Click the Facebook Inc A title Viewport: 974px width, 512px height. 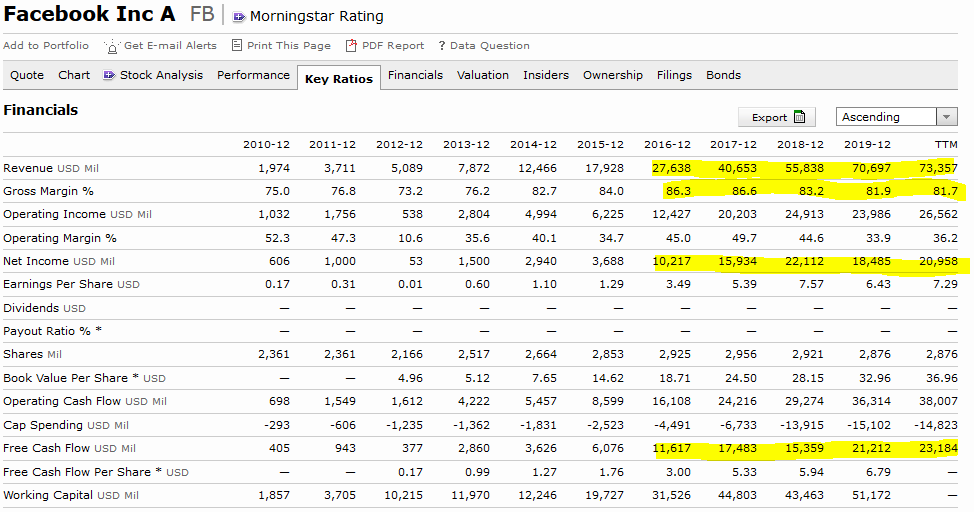pyautogui.click(x=89, y=14)
